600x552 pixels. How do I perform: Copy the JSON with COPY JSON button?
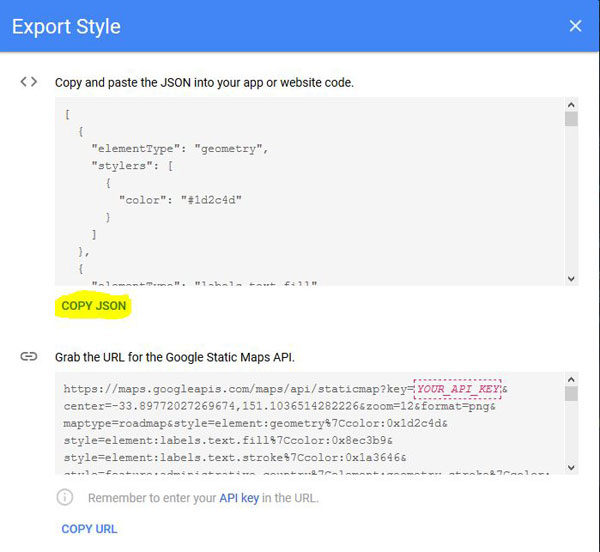93,306
